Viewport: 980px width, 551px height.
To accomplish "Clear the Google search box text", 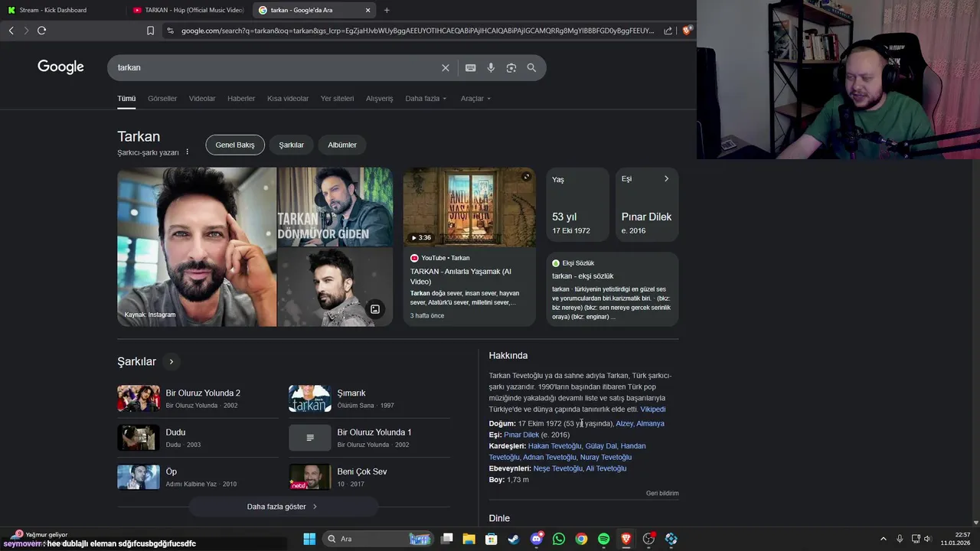I will tap(445, 67).
